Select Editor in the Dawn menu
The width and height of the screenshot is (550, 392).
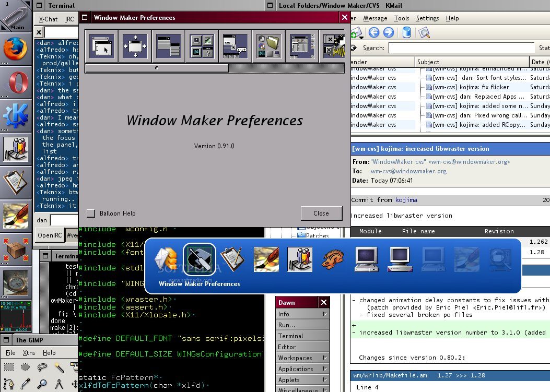pyautogui.click(x=302, y=347)
